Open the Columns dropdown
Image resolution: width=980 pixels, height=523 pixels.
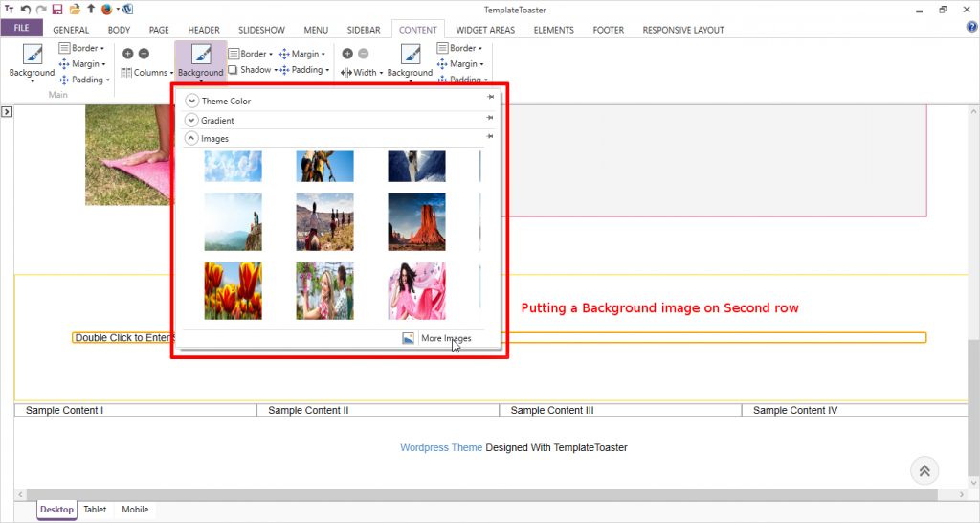point(146,73)
